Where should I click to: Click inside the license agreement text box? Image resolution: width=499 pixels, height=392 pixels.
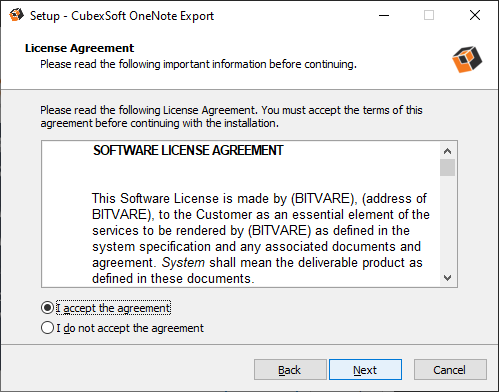point(241,214)
